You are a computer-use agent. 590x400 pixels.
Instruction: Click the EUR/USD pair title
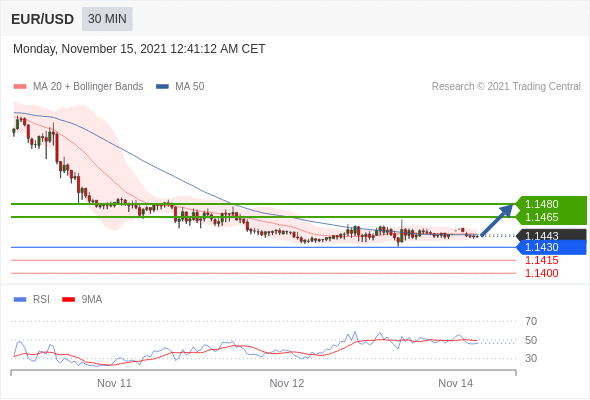42,19
